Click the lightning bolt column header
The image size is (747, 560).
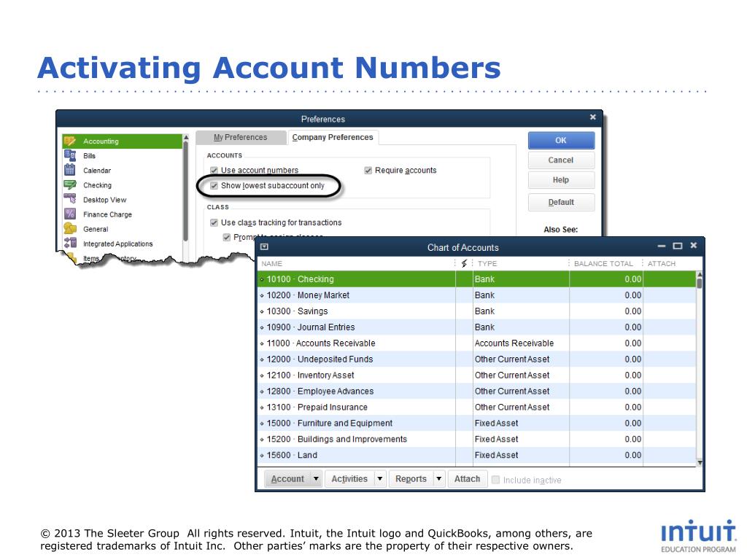pyautogui.click(x=464, y=263)
